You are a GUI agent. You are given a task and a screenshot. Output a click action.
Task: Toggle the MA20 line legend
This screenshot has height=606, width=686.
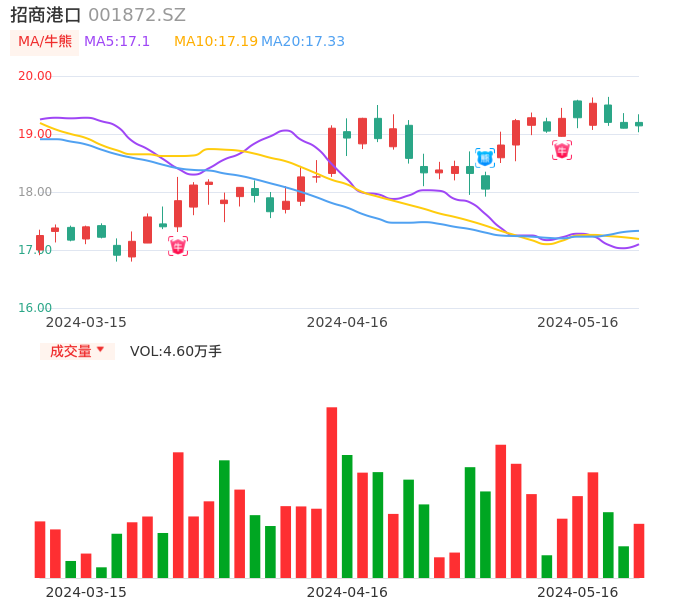click(x=303, y=41)
